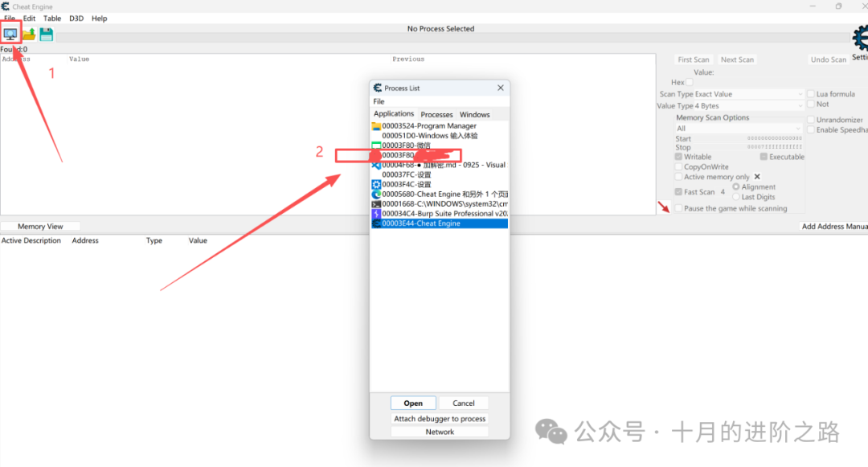868x467 pixels.
Task: Click the Active Description column header
Action: [31, 240]
